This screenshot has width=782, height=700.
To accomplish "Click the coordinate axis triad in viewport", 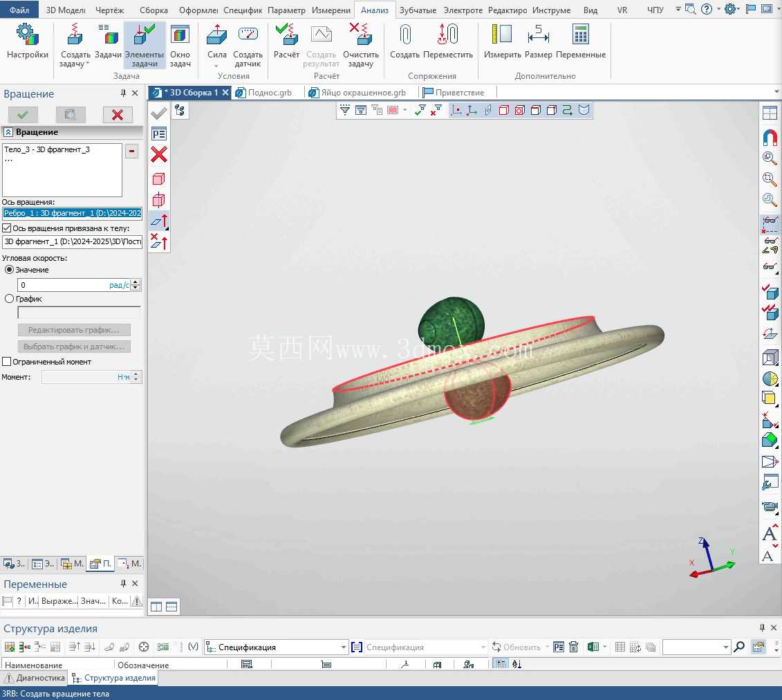I will pyautogui.click(x=711, y=558).
